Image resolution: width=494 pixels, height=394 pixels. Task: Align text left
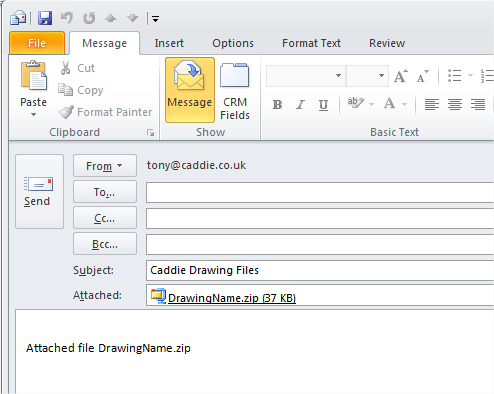432,104
